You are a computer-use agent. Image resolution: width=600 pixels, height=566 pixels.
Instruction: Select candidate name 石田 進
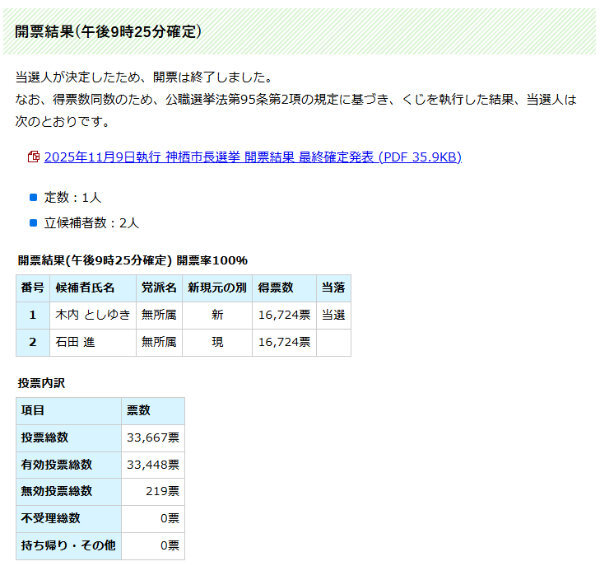pos(75,342)
